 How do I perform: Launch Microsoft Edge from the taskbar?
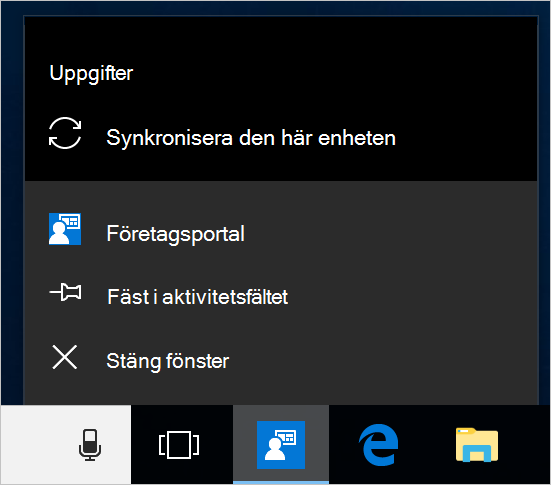pyautogui.click(x=379, y=445)
